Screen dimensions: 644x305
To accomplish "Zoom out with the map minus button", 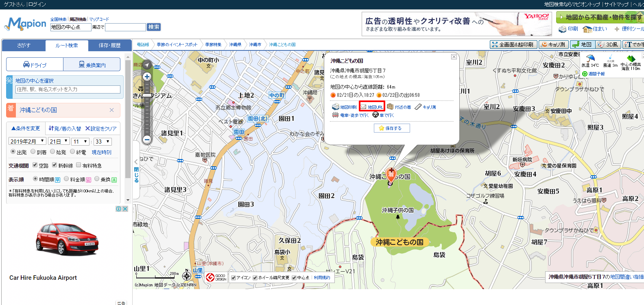I will [x=147, y=139].
